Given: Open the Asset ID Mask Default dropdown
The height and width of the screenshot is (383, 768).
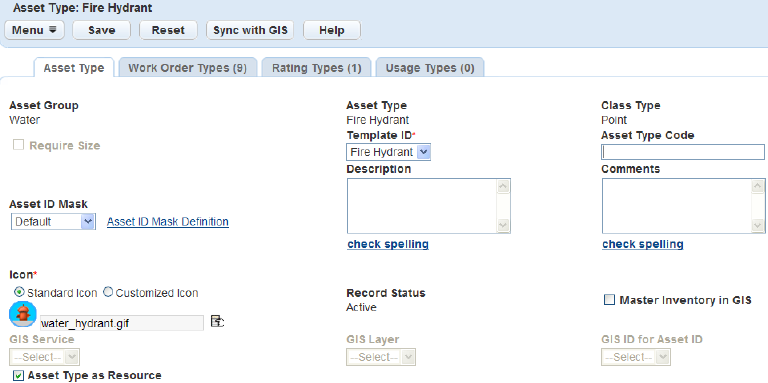Looking at the screenshot, I should (53, 221).
